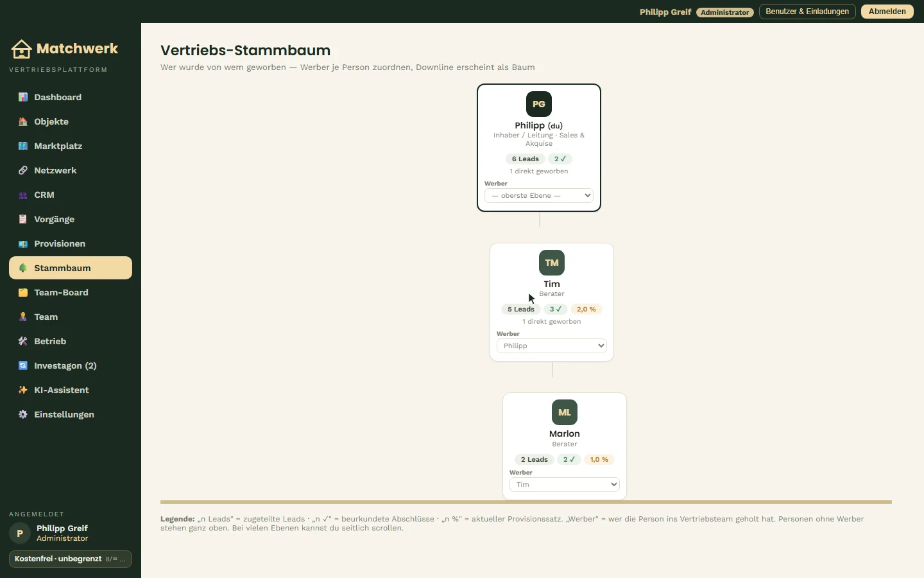Click the Team-Board folder icon

tap(23, 292)
